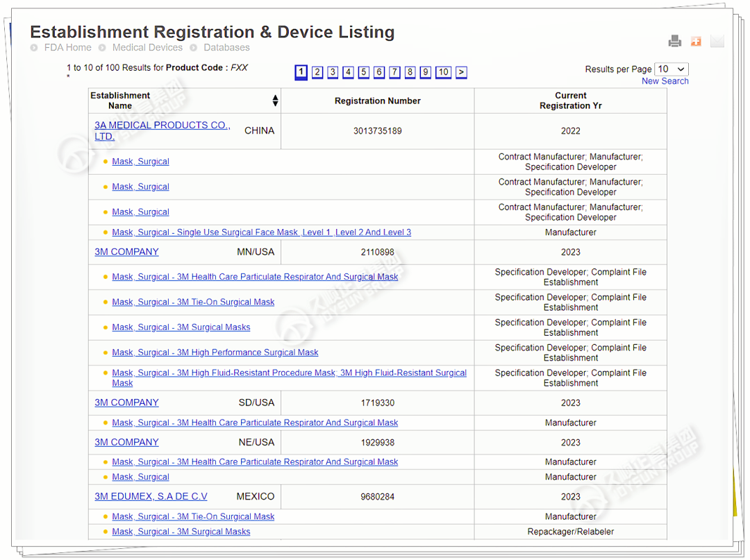Open 3M High Fluid-Resistant Procedure Mask listing
Screen dimensions: 750x560
289,373
